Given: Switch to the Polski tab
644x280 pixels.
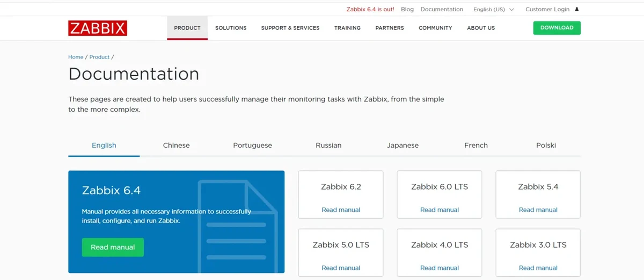Looking at the screenshot, I should pos(546,145).
